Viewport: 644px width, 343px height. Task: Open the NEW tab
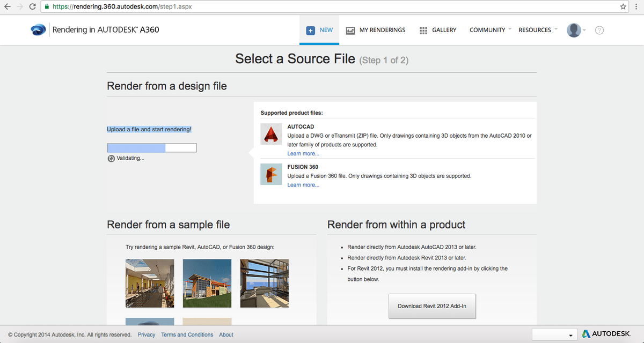[319, 31]
